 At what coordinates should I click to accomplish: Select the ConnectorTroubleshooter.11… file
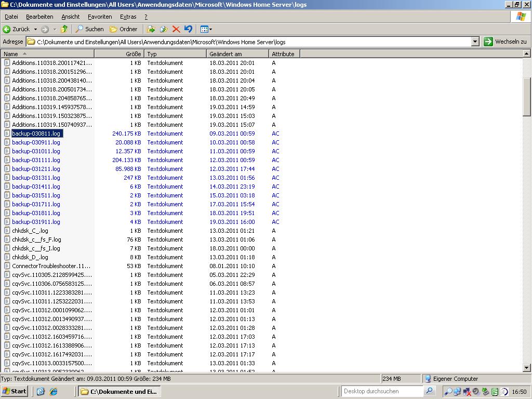pyautogui.click(x=51, y=265)
